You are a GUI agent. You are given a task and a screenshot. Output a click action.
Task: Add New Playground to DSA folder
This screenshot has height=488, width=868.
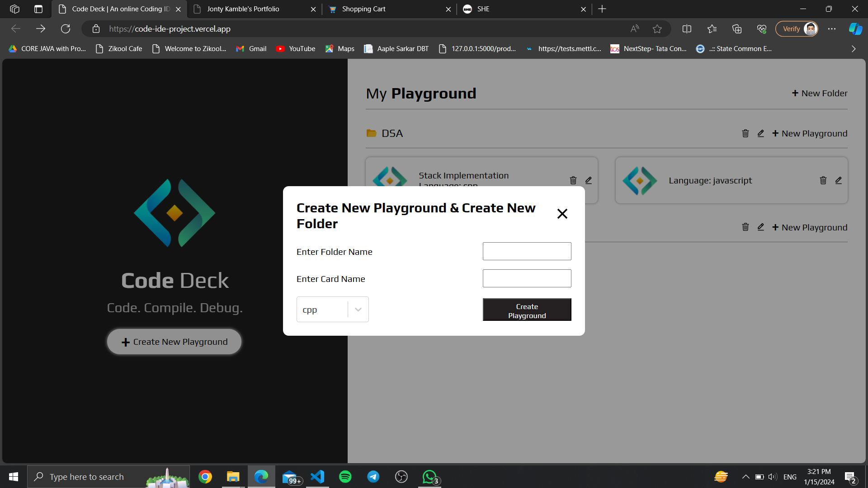810,133
